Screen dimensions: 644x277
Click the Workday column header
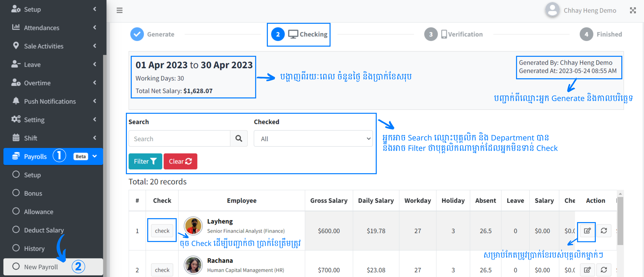(x=418, y=200)
